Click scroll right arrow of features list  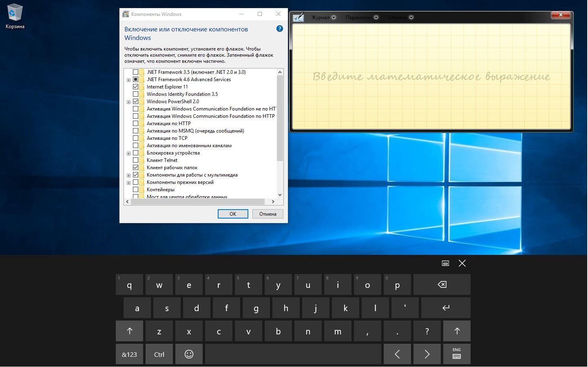pyautogui.click(x=273, y=201)
